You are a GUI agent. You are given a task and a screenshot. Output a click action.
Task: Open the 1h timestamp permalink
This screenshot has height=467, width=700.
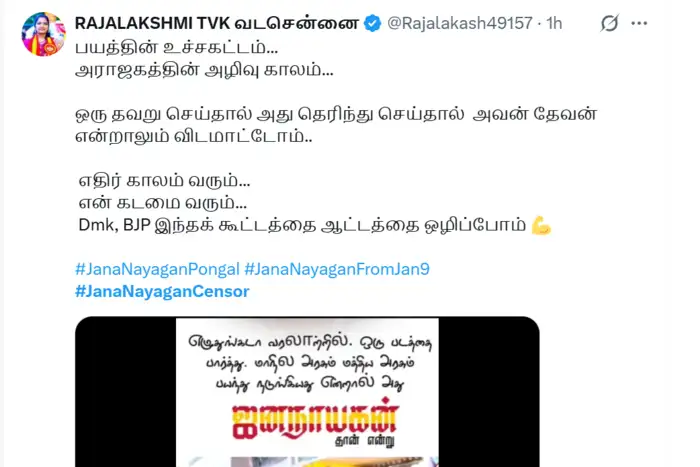coord(554,23)
